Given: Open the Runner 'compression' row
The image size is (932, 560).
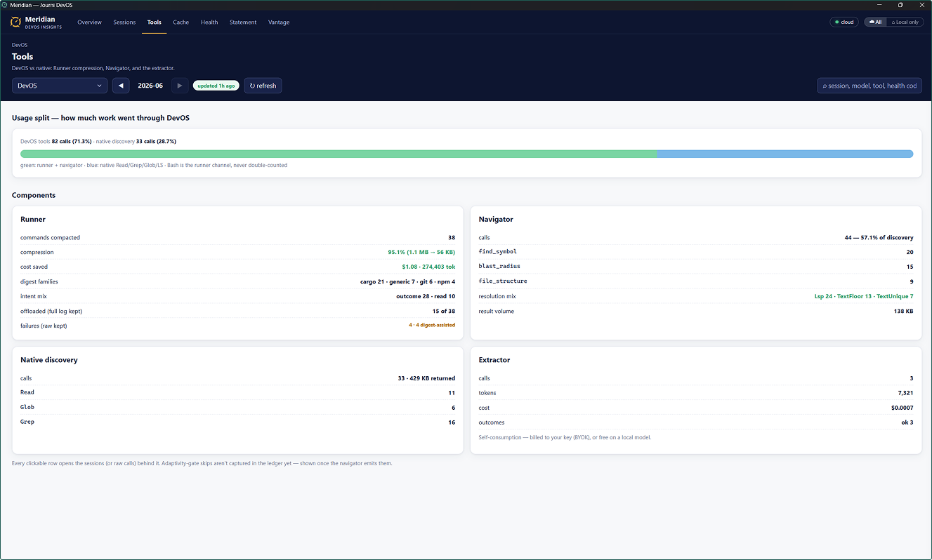Looking at the screenshot, I should [x=237, y=252].
